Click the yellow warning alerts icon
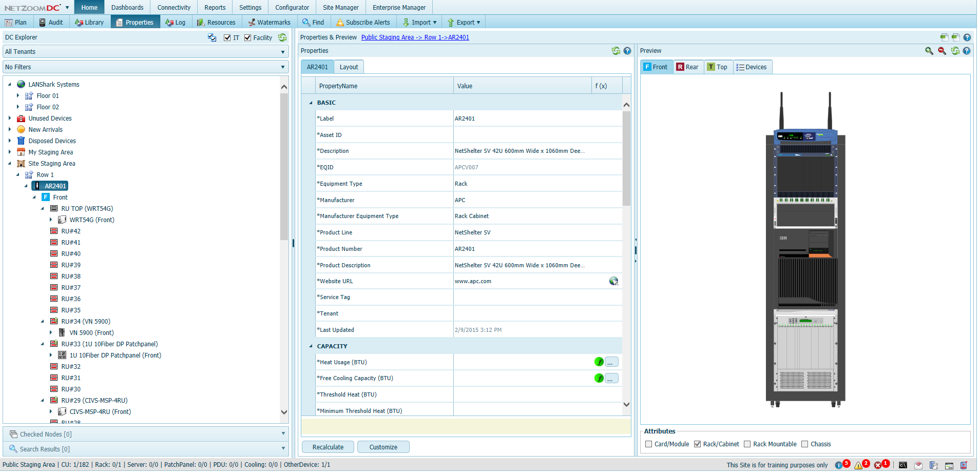The height and width of the screenshot is (474, 980). click(x=858, y=465)
